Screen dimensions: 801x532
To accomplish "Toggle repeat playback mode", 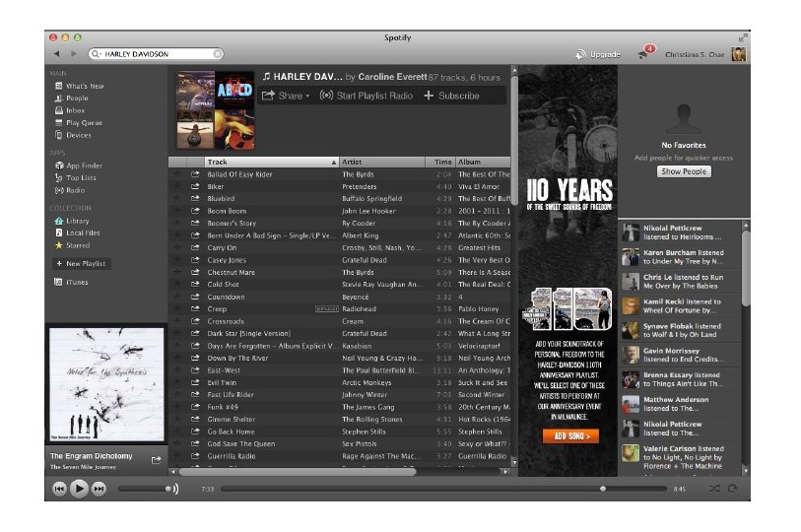I will tap(732, 489).
